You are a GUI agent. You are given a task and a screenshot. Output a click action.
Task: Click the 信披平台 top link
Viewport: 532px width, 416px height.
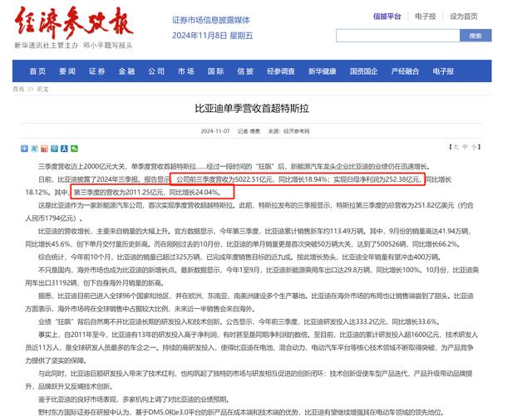click(387, 17)
